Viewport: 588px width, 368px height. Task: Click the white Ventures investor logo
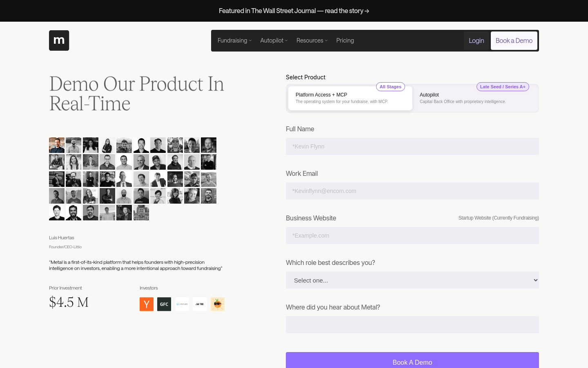pos(182,304)
